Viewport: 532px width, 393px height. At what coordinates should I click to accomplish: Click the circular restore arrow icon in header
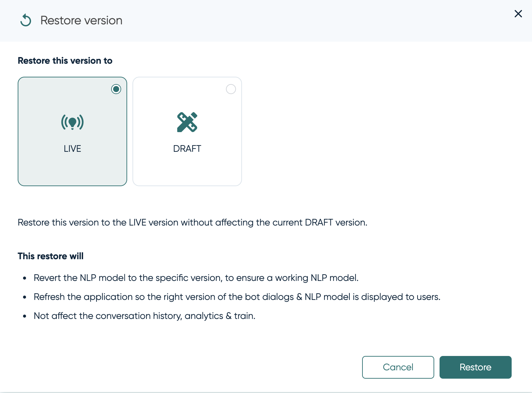point(26,20)
